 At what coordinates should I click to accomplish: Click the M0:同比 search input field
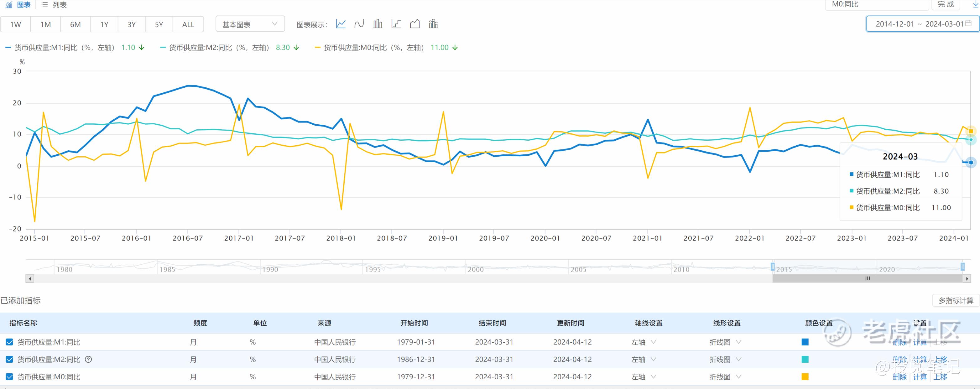[x=877, y=4]
